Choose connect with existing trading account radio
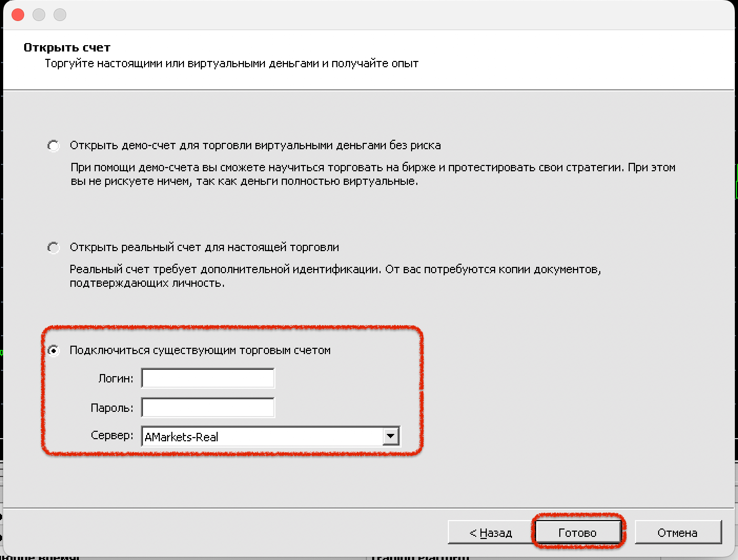Screen dimensions: 738x560 click(x=54, y=350)
